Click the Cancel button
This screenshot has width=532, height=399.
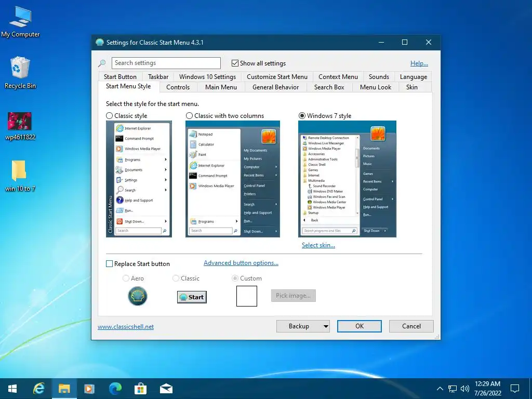[x=411, y=326]
